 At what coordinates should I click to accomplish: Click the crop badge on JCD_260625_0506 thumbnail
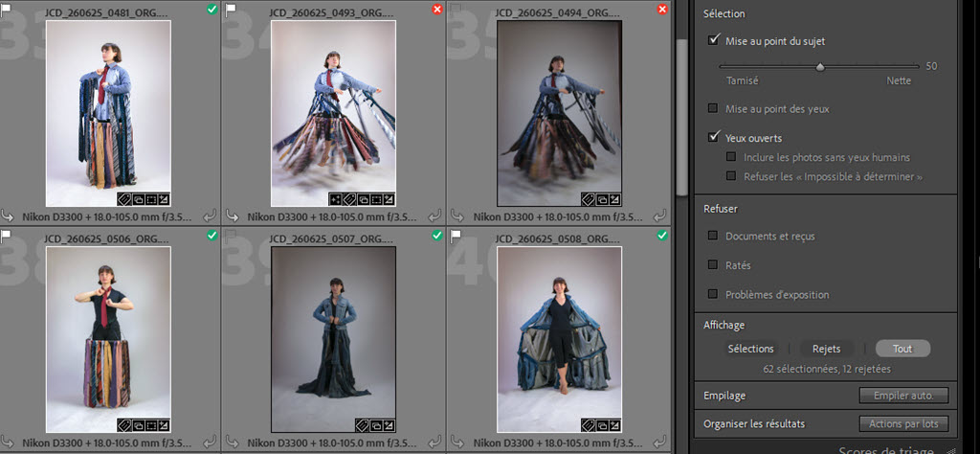point(150,426)
